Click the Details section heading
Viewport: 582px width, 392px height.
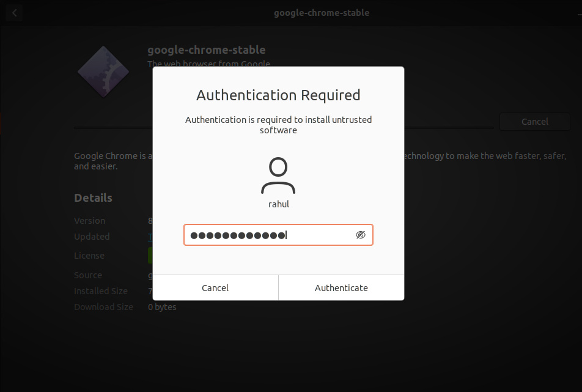[x=93, y=198]
